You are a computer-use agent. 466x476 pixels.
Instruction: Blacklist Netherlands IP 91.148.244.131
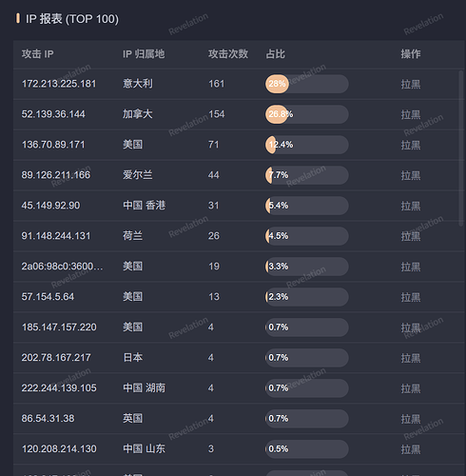[x=411, y=236]
